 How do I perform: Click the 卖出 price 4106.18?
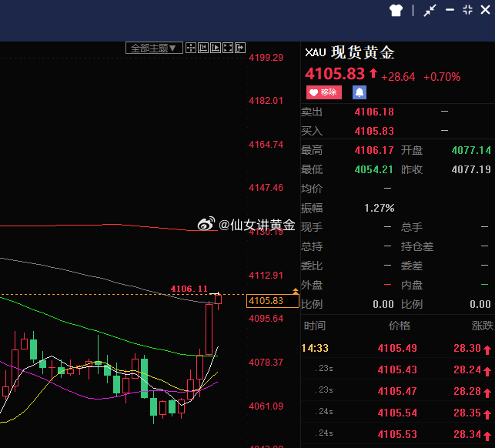[x=374, y=112]
